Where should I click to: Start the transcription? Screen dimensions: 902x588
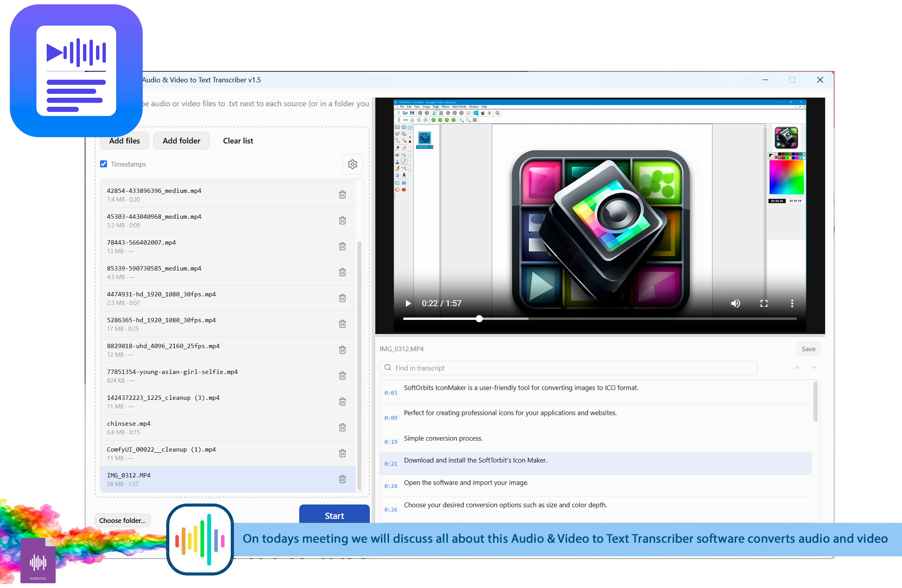(334, 514)
